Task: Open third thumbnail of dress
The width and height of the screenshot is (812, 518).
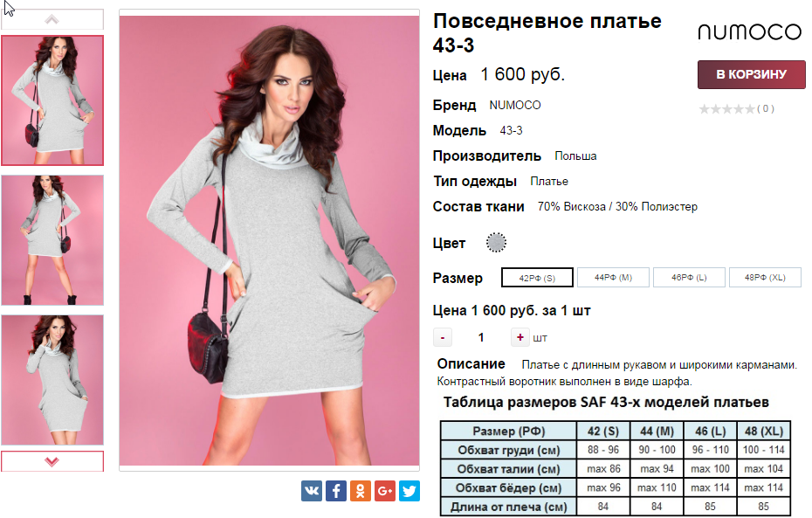Action: tap(52, 380)
